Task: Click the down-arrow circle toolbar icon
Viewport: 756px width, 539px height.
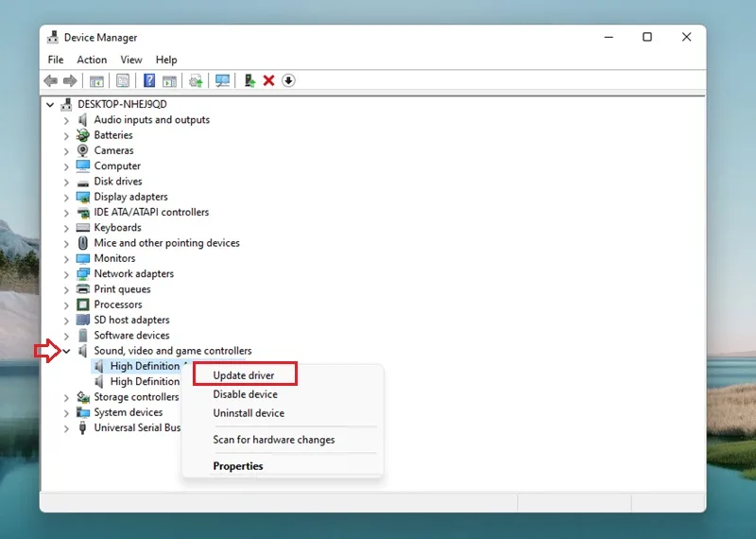Action: point(288,80)
